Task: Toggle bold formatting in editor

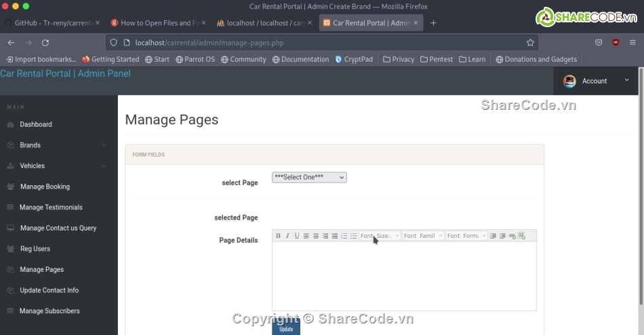Action: (x=278, y=236)
